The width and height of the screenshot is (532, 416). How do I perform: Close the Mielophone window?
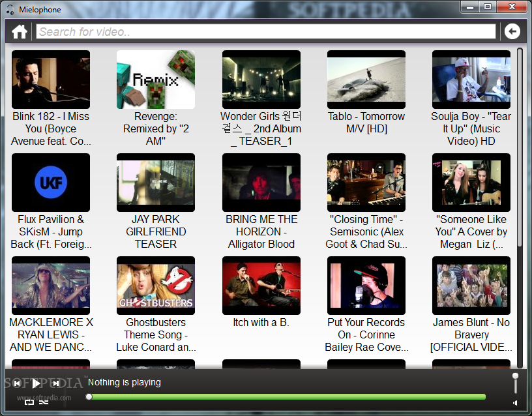coord(512,7)
